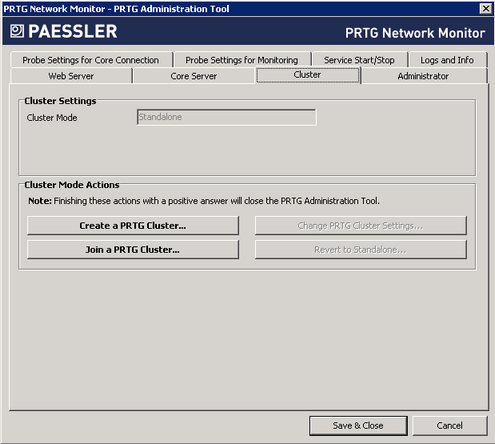The image size is (495, 444).
Task: Click Join a PRTG Cluster button
Action: (x=133, y=250)
